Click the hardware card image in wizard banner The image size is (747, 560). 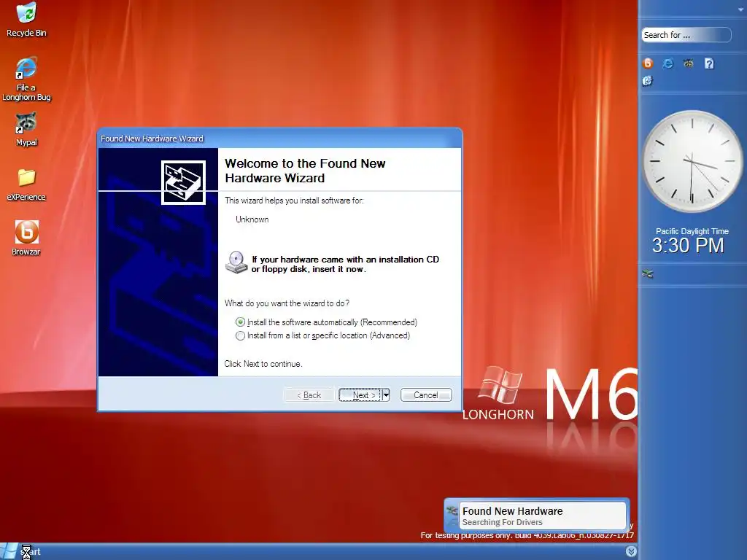(x=183, y=183)
